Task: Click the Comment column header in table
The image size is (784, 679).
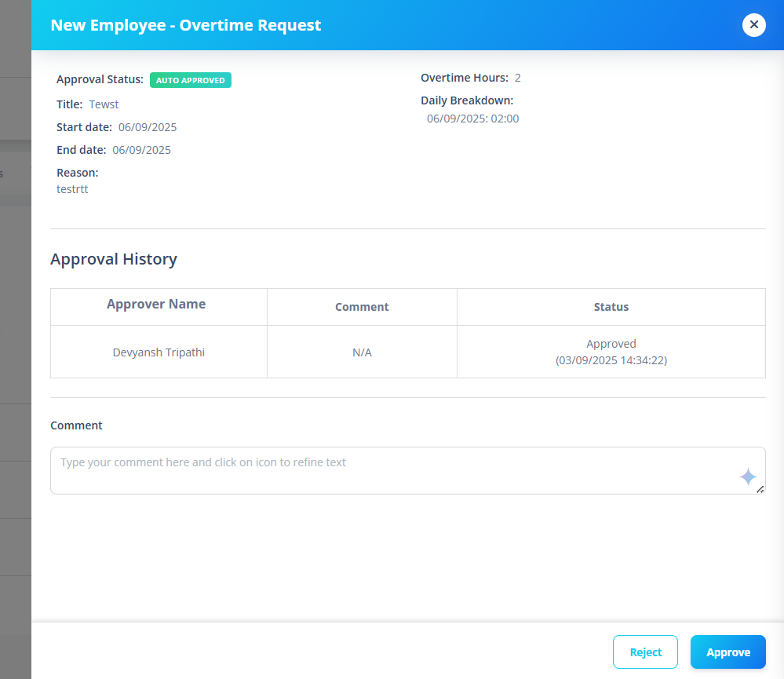Action: (362, 307)
